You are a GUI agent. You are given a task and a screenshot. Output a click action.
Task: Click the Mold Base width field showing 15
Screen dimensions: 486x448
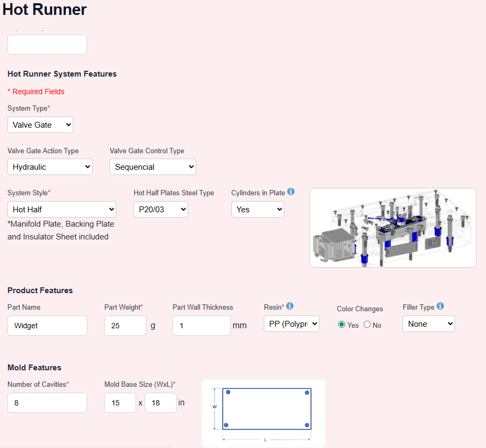[x=120, y=403]
